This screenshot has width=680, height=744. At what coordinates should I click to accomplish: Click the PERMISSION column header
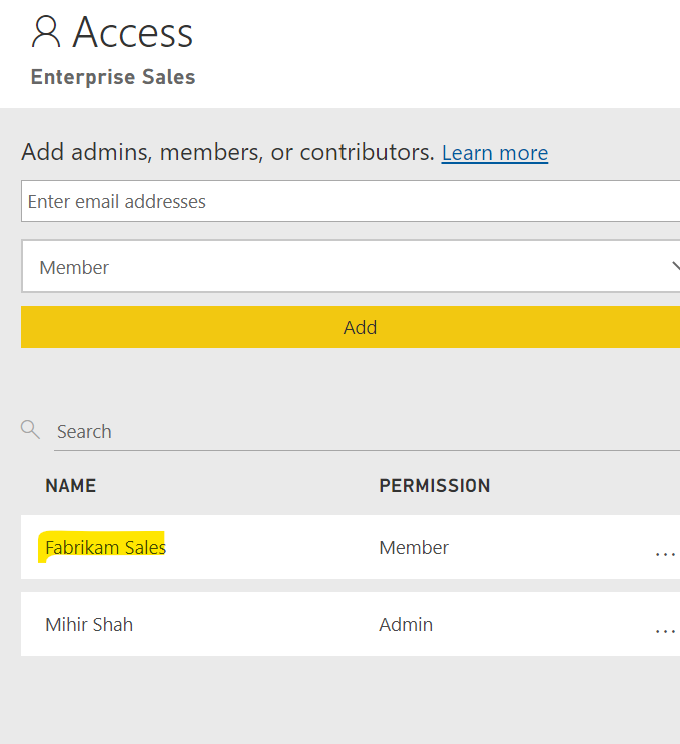point(434,486)
